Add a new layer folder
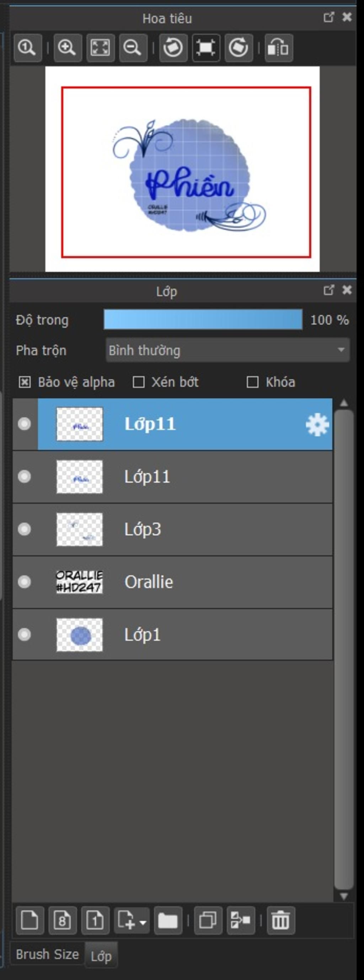The image size is (364, 980). 168,920
